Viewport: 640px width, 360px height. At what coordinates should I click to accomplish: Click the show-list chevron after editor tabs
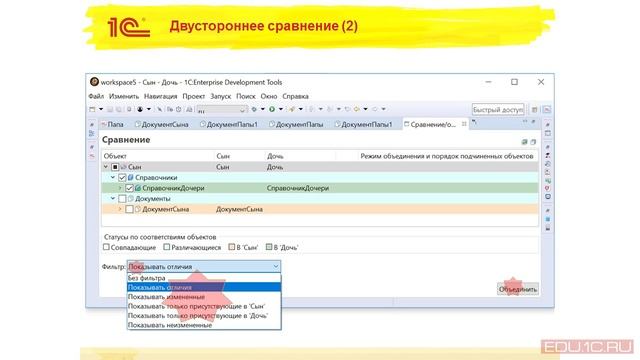[x=474, y=122]
